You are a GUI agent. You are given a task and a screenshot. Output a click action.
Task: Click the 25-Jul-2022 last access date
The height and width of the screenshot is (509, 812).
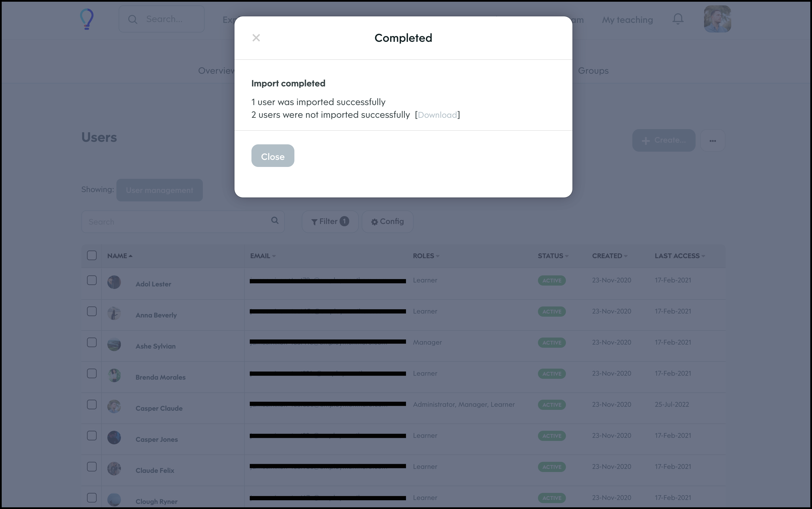[x=672, y=405]
